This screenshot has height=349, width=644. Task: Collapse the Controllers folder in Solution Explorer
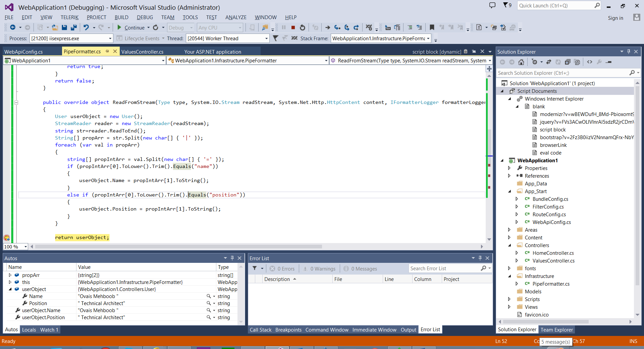pos(509,245)
